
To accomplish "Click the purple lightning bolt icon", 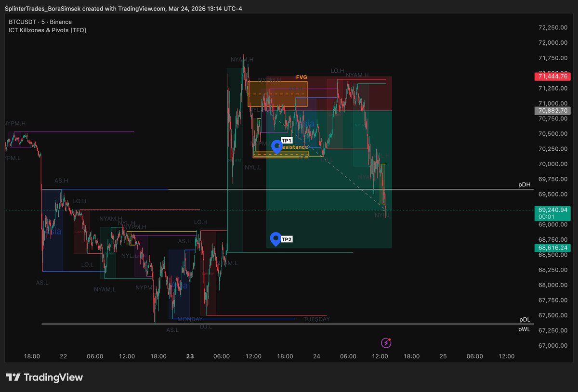I will (386, 343).
